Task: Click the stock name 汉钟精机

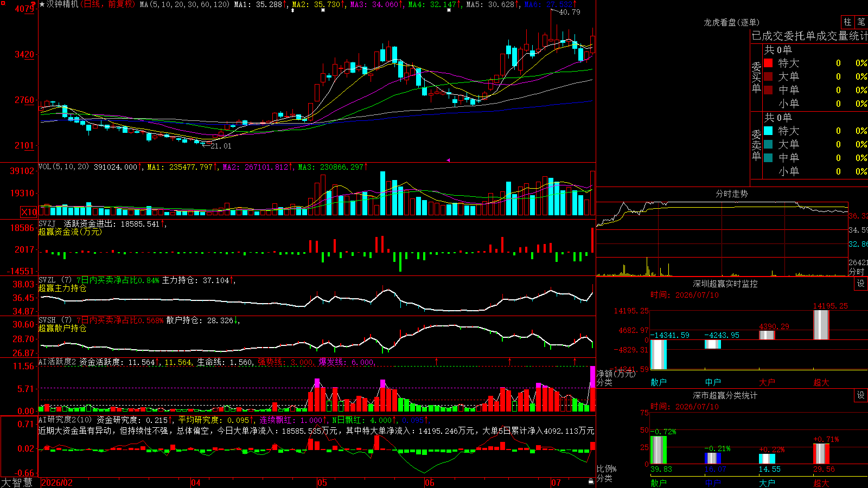Action: click(x=62, y=4)
